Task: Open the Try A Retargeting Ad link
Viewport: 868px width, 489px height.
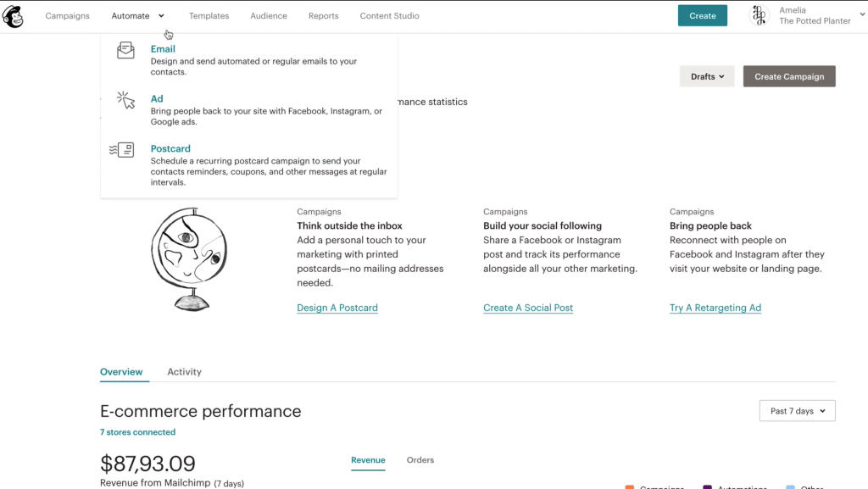Action: coord(715,308)
